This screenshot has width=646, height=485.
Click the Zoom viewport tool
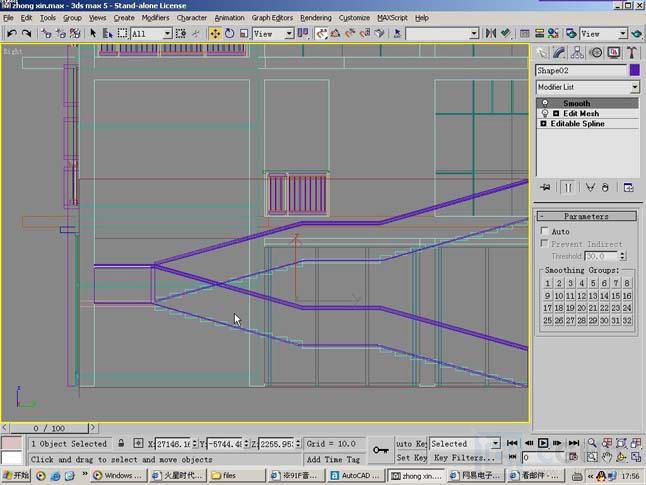(592, 443)
